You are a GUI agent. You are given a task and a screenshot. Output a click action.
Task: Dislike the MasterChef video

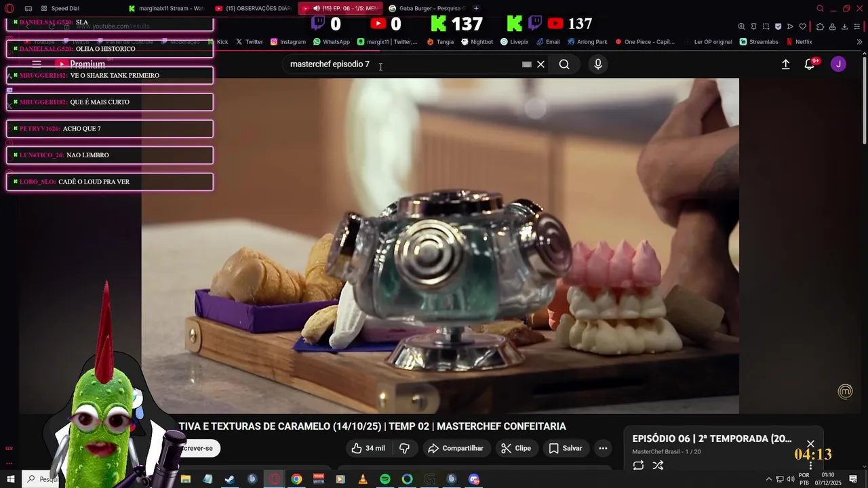click(405, 448)
